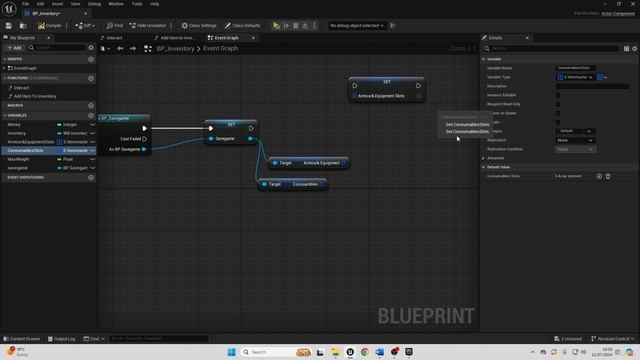Screen dimensions: 640x360
Task: Open the Variable Type dropdown
Action: [x=575, y=77]
